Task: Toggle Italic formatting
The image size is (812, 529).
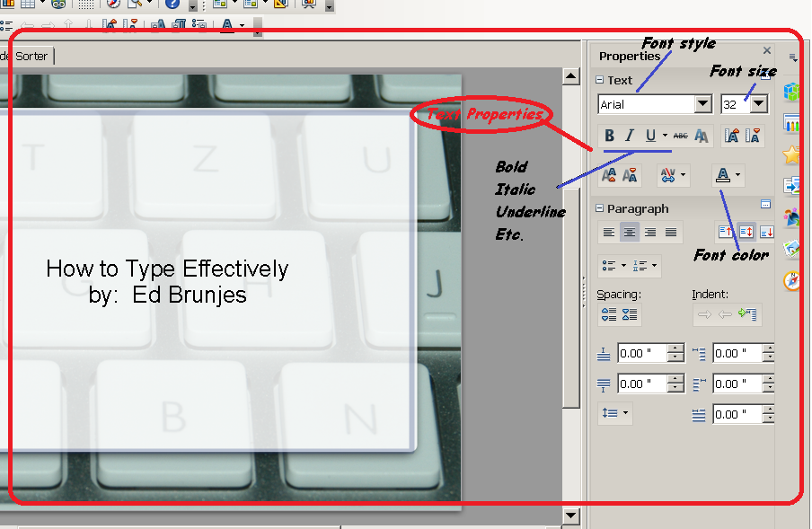Action: 629,136
